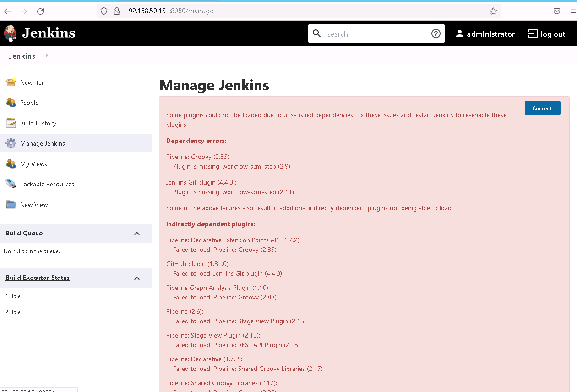Screen dimensions: 577x392
Task: Click 'Indirectly dependent plugins:' heading
Action: click(x=211, y=224)
